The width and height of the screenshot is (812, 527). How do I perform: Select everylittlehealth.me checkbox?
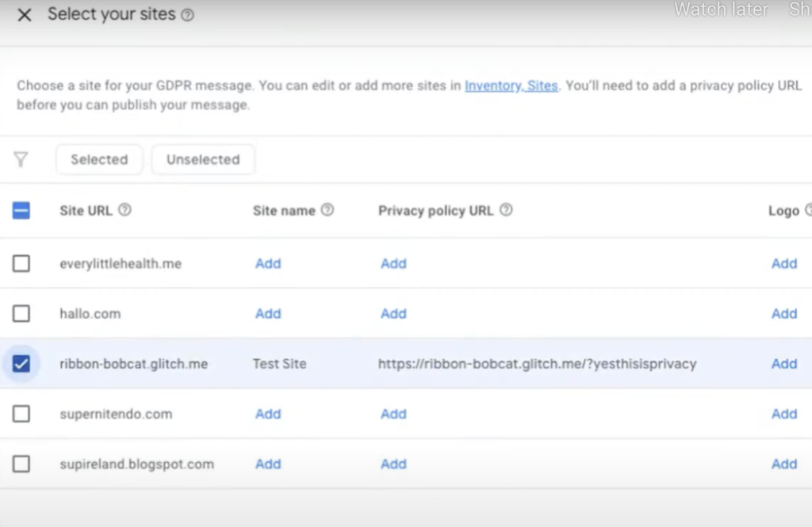pos(21,263)
